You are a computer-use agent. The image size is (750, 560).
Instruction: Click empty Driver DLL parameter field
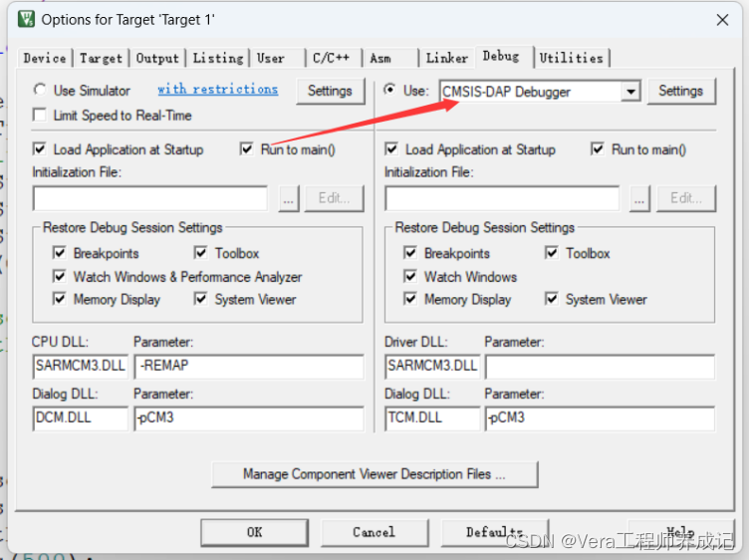point(601,366)
